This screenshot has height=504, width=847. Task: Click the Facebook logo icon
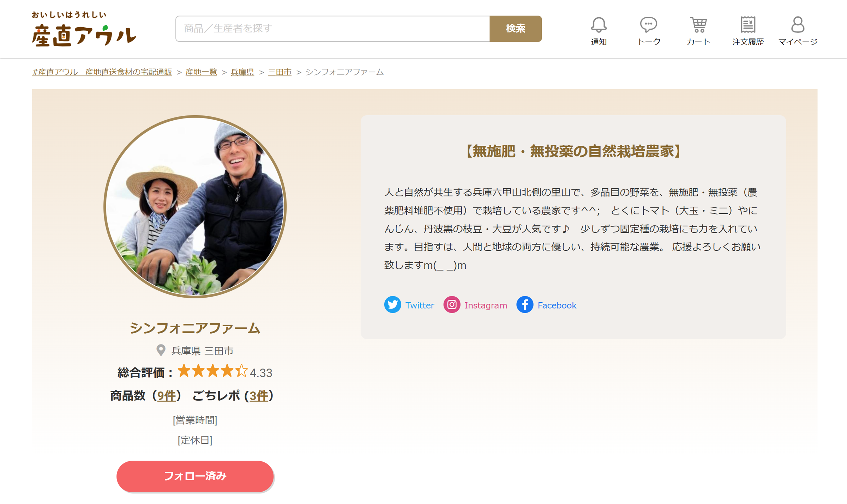click(525, 304)
